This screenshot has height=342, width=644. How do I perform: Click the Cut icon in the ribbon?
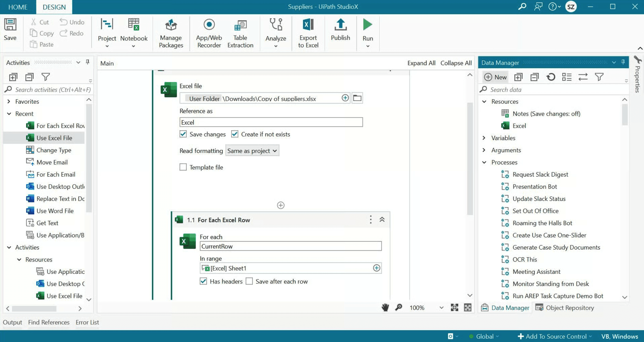tap(34, 22)
